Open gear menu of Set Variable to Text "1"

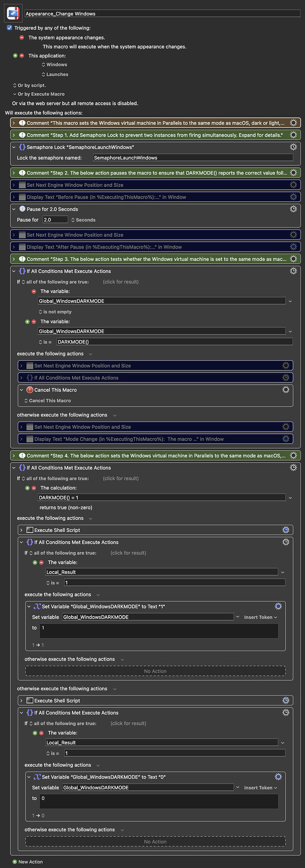click(x=278, y=606)
